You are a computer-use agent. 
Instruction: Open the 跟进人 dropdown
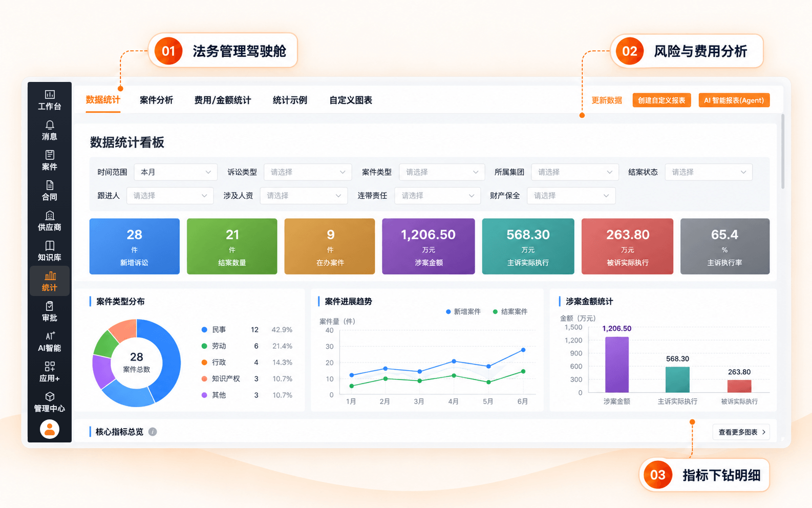tap(170, 196)
